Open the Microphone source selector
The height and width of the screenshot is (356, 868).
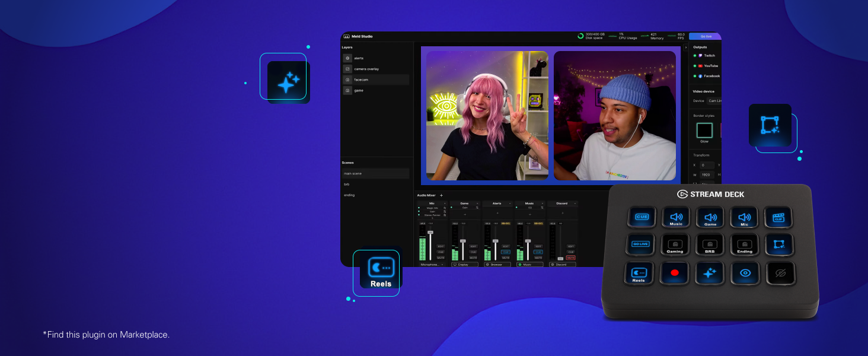(432, 265)
